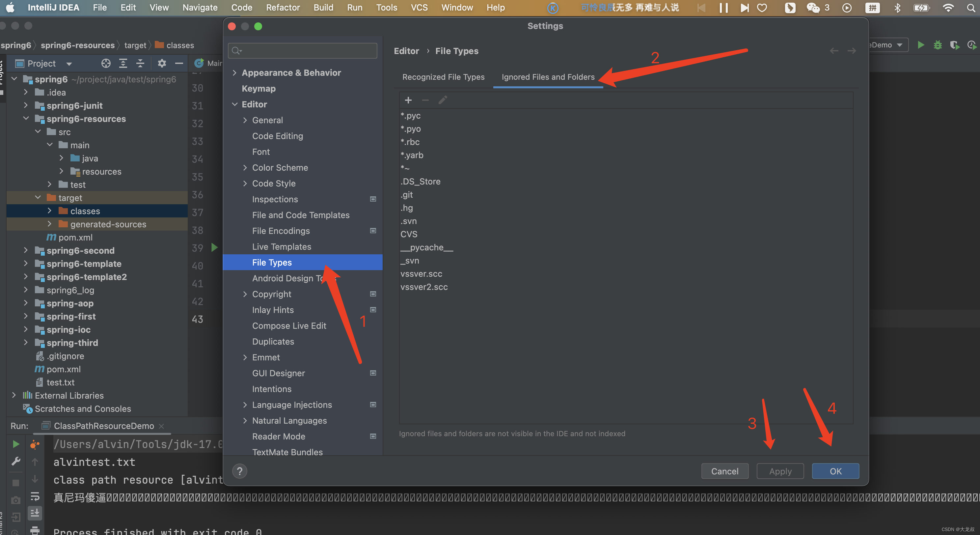980x535 pixels.
Task: Click the help question mark button
Action: point(239,471)
